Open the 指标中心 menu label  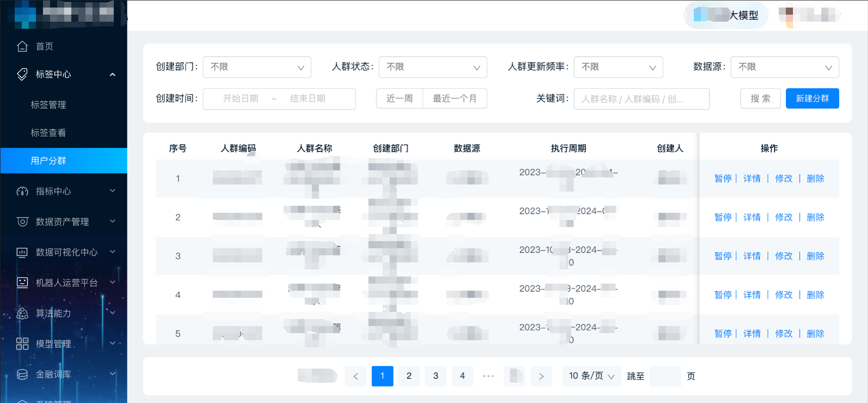pos(53,191)
